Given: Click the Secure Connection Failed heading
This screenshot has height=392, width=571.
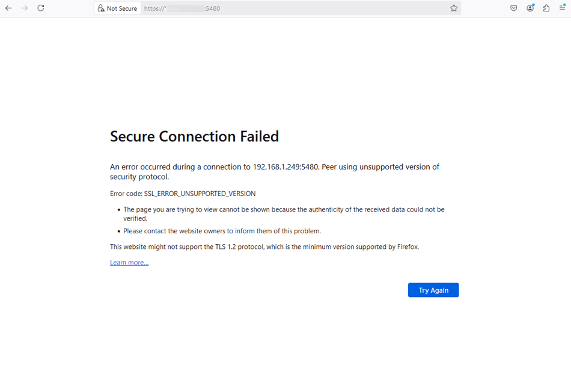Looking at the screenshot, I should click(x=194, y=136).
